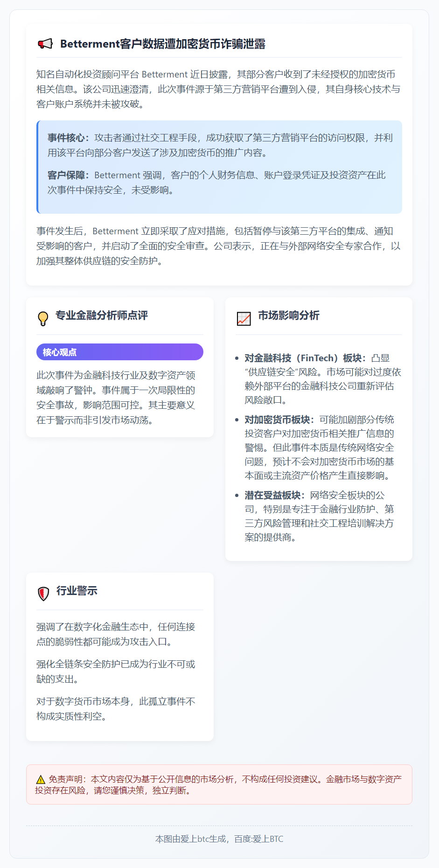Viewport: 439px width, 868px height.
Task: Click the intro paragraph starting 知名自动化投资顾问平台
Action: pos(219,89)
